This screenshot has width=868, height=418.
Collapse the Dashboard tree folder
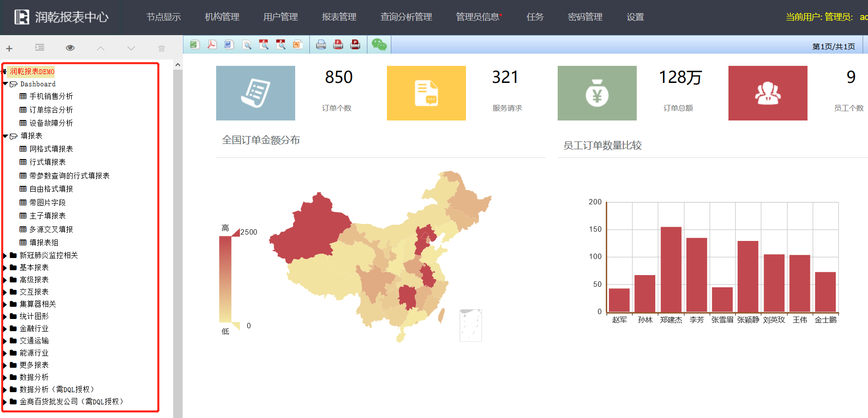point(5,84)
